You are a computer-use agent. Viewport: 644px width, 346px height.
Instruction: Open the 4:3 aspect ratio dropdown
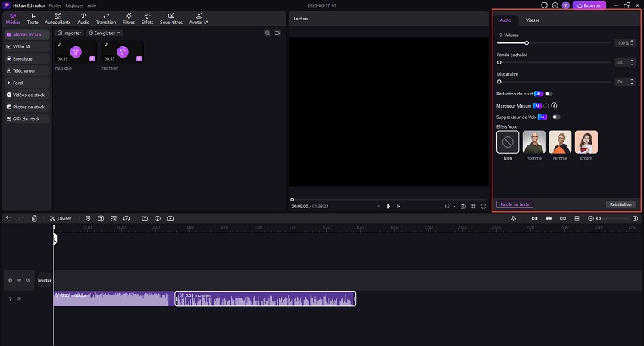point(448,206)
